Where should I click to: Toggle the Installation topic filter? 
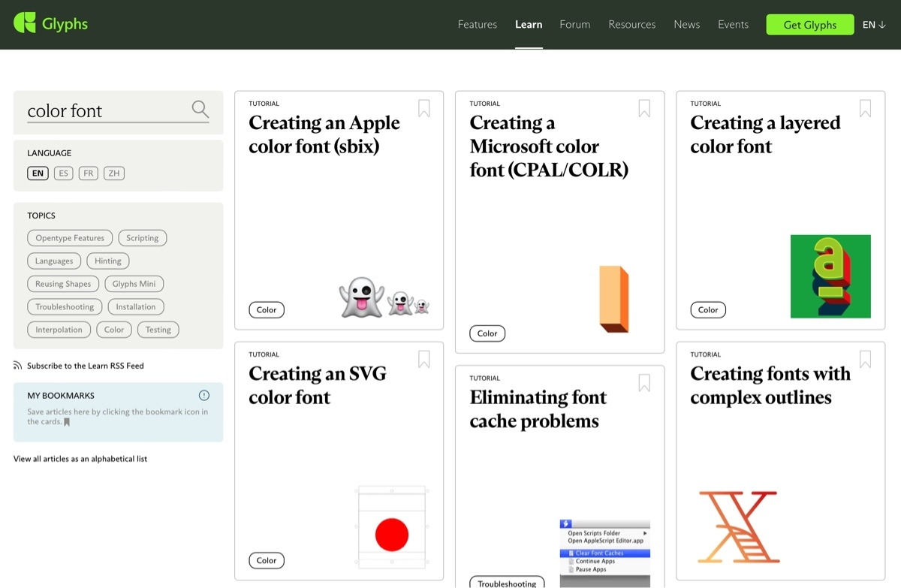coord(136,307)
